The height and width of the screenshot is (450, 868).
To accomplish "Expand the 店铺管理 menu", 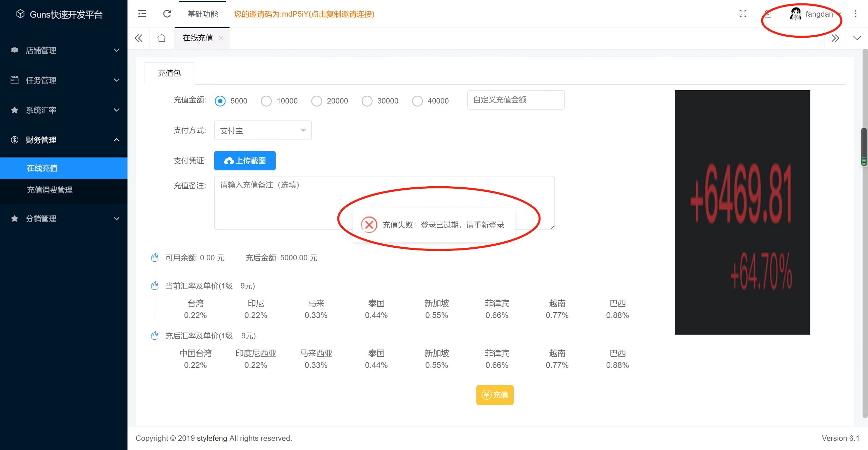I will point(64,50).
